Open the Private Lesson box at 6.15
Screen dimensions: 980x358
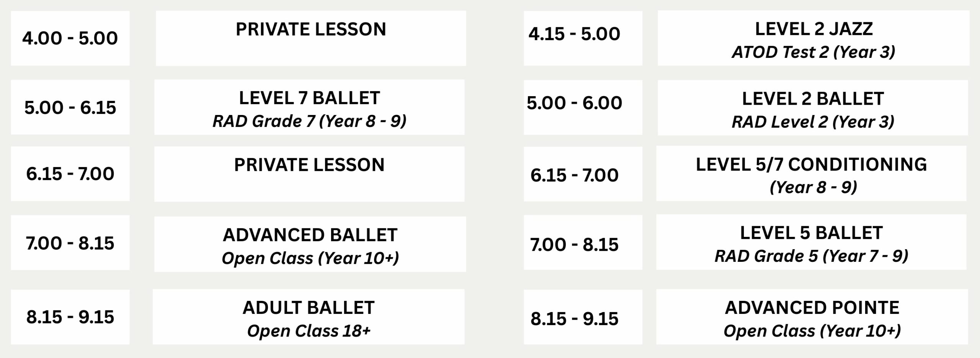[309, 174]
